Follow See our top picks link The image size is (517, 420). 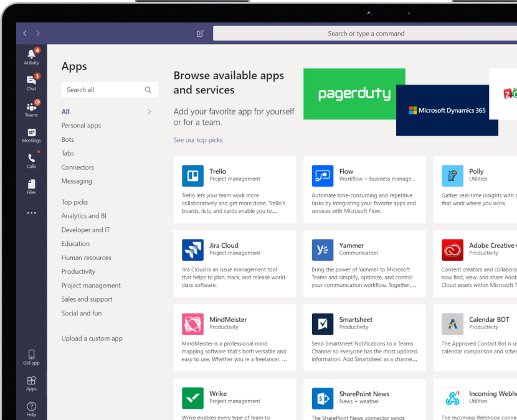click(x=198, y=140)
